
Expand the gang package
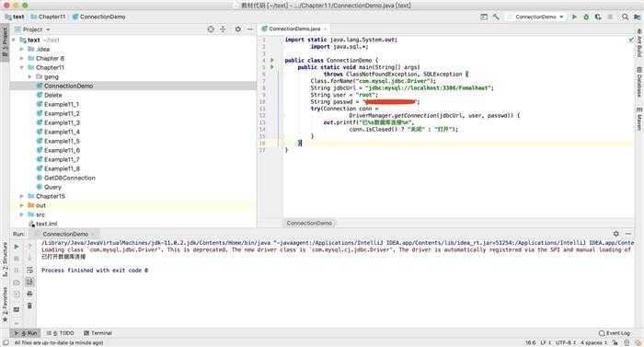(30, 76)
